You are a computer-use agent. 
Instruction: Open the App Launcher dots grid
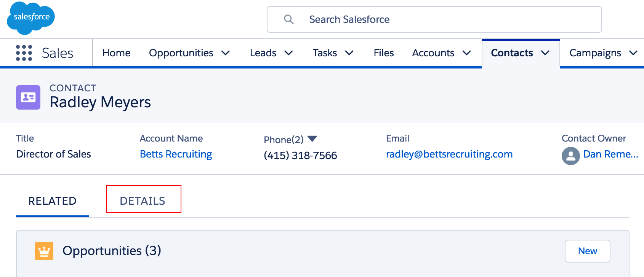click(x=24, y=53)
